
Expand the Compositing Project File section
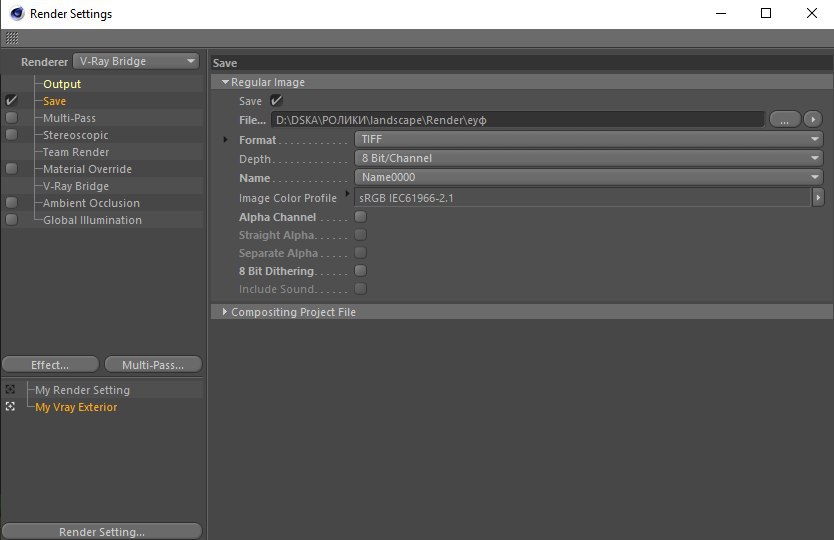click(225, 311)
